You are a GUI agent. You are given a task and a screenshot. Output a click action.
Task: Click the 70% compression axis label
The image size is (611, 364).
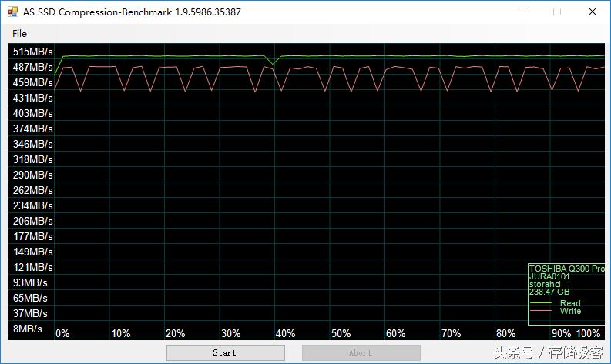(452, 334)
